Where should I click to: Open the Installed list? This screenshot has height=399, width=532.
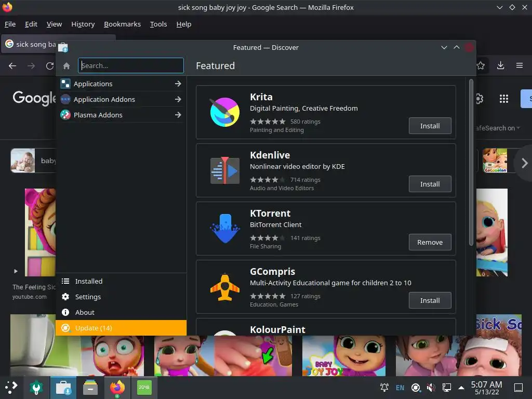[121, 281]
